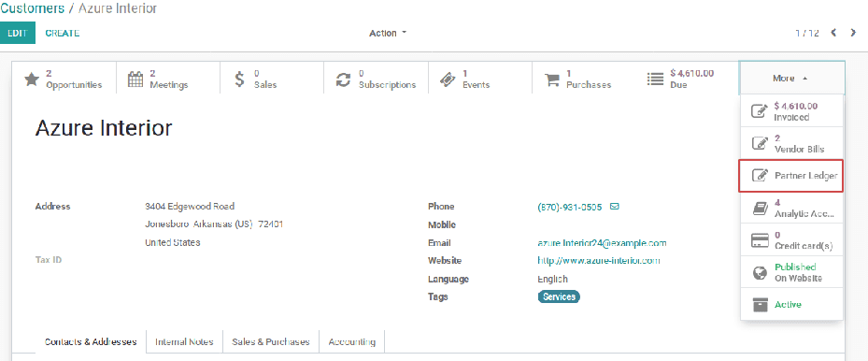The image size is (868, 361).
Task: Click the Events ticket icon
Action: click(x=448, y=79)
